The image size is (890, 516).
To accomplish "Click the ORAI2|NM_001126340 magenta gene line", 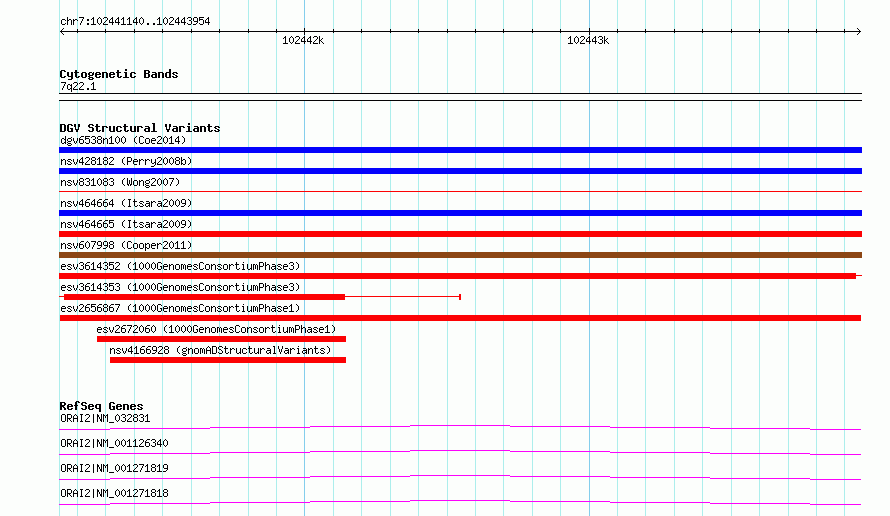I will click(x=460, y=452).
